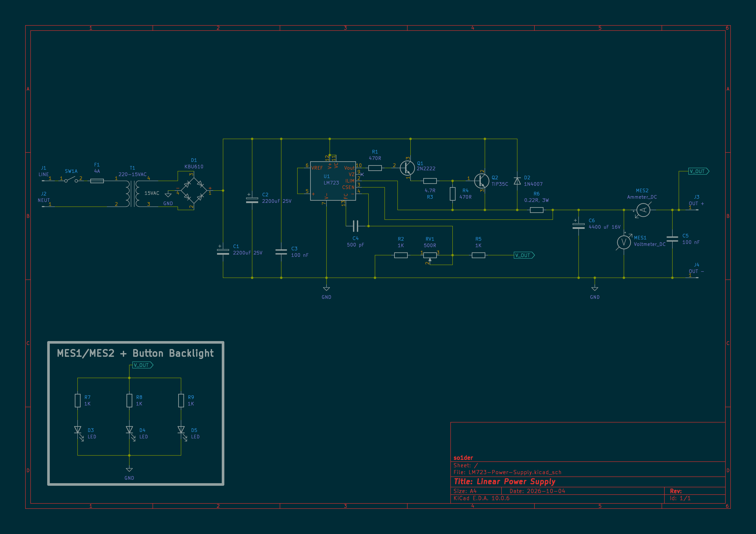Select the R4 470R resistor symbol
This screenshot has height=534, width=756.
click(452, 194)
